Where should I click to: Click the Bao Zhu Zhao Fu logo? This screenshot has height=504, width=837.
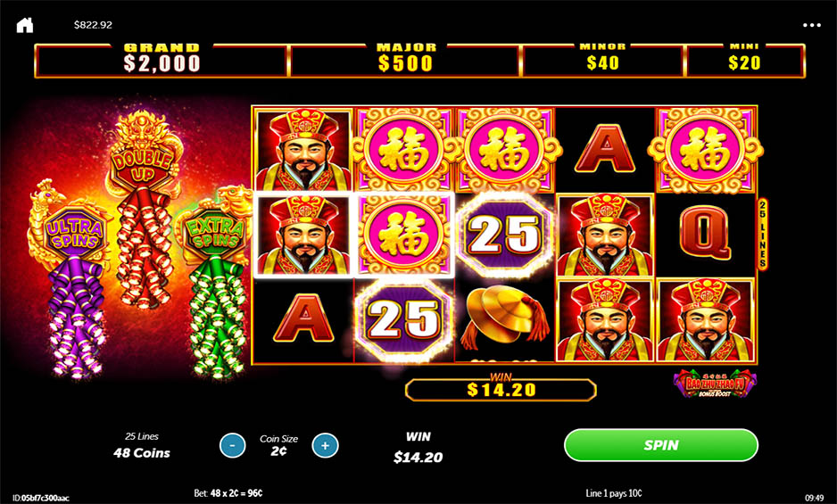[x=715, y=384]
